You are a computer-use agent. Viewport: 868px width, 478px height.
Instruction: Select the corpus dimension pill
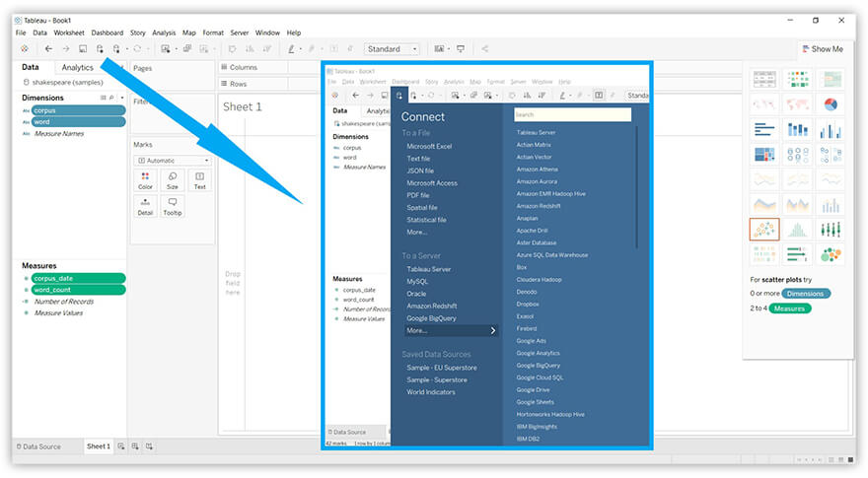pyautogui.click(x=78, y=110)
